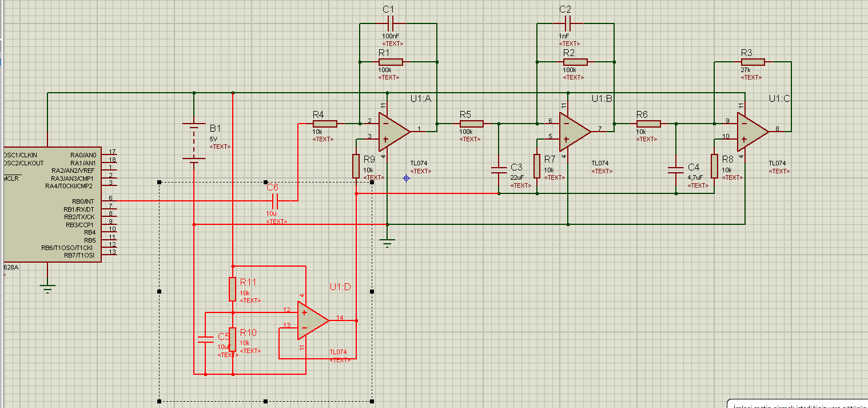
Task: Select capacitor C3 symbol
Action: [x=499, y=169]
